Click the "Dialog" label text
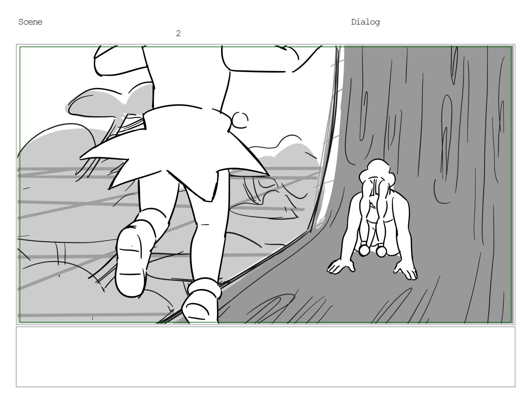 (x=365, y=22)
